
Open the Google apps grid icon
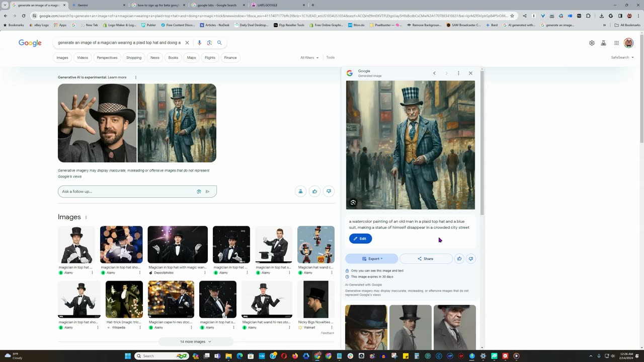pos(616,43)
